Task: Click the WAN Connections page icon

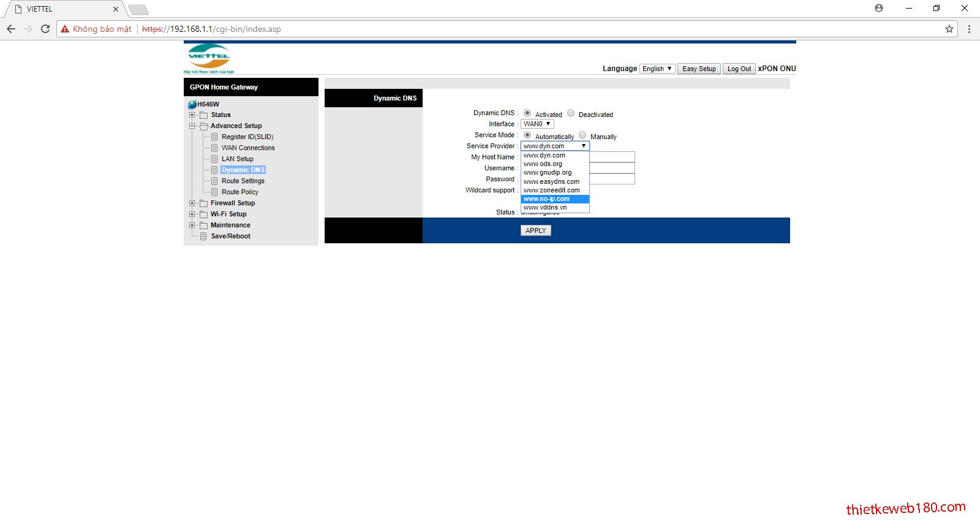Action: (214, 148)
